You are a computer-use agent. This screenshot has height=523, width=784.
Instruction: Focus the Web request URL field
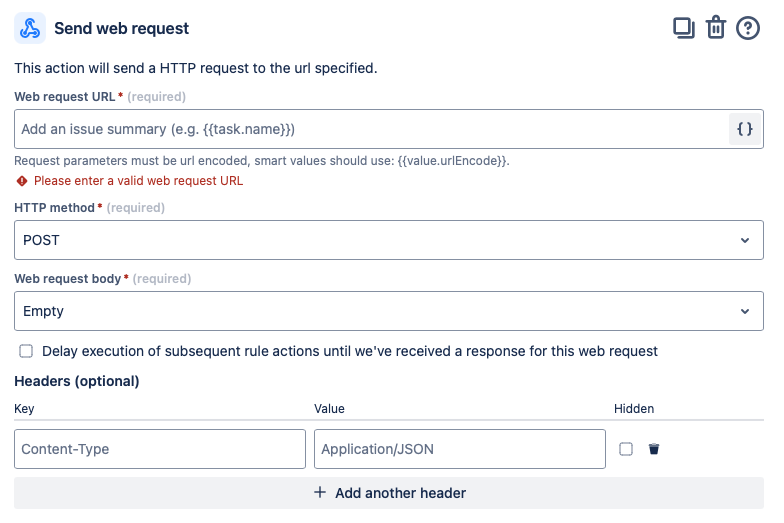point(370,129)
